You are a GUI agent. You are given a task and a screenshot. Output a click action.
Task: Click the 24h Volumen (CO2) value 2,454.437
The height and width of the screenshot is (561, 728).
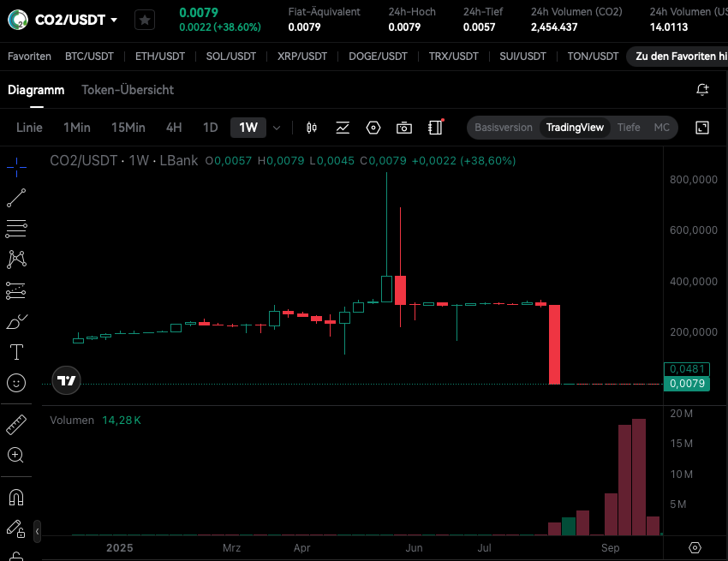pos(554,27)
